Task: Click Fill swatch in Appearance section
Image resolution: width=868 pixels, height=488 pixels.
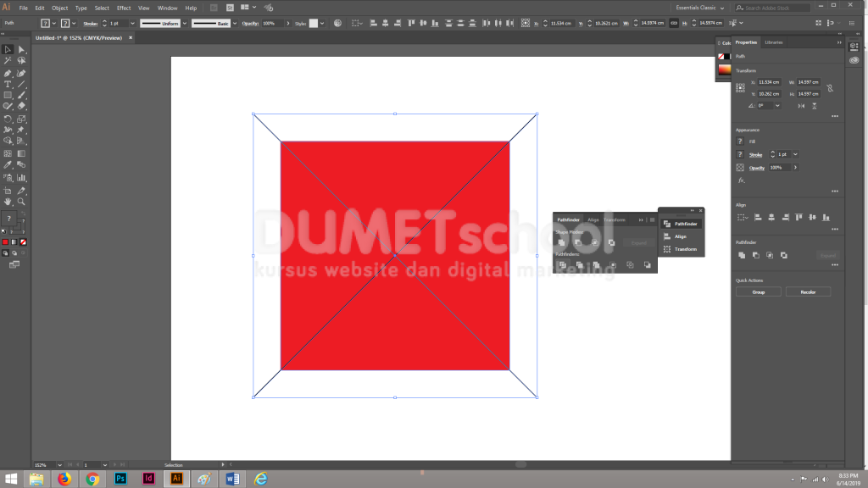Action: (740, 141)
